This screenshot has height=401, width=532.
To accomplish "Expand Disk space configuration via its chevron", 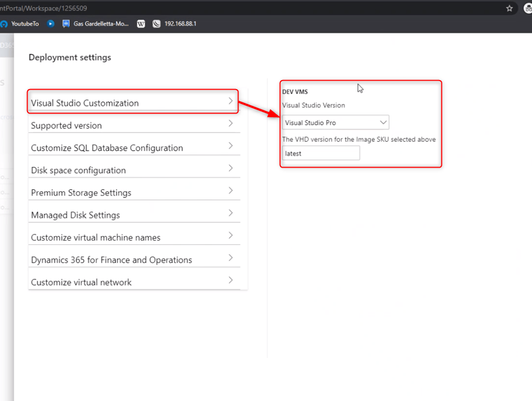I will coord(230,168).
